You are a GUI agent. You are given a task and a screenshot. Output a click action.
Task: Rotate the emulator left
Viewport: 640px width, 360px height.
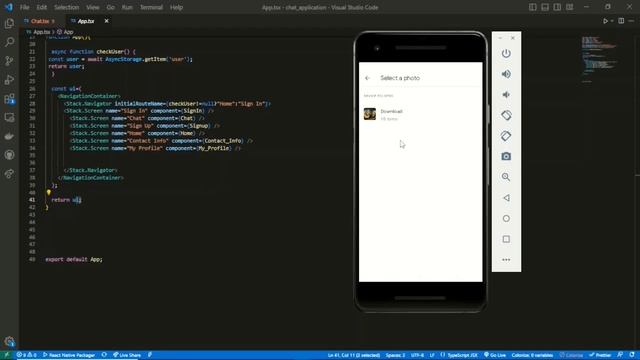point(506,115)
